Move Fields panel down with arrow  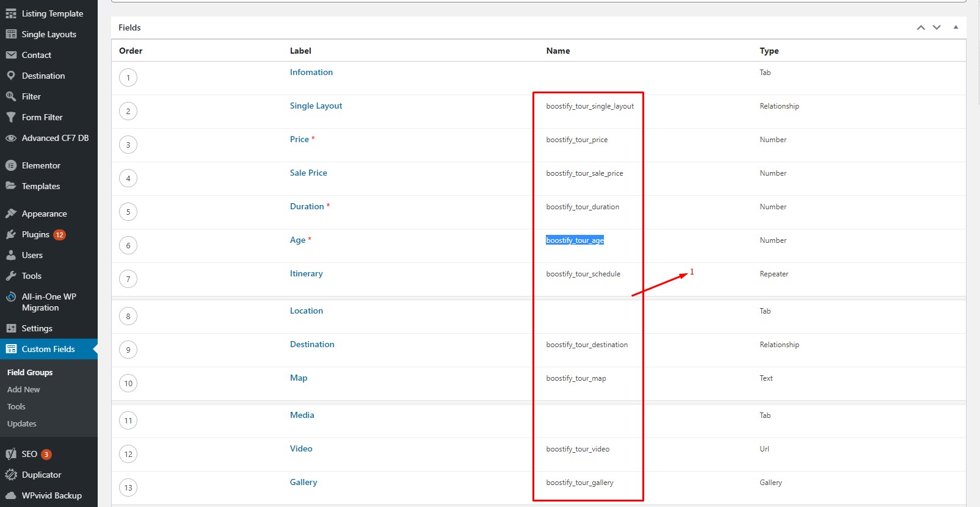(937, 27)
